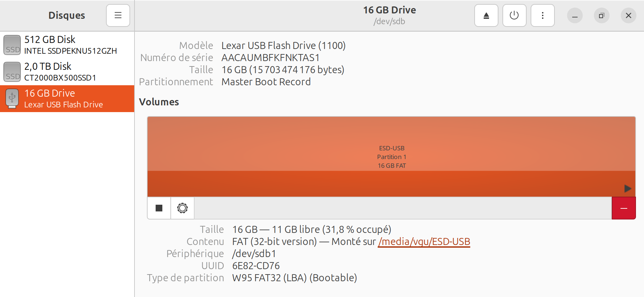The width and height of the screenshot is (644, 297).
Task: Open additional partition options gear
Action: click(x=182, y=208)
